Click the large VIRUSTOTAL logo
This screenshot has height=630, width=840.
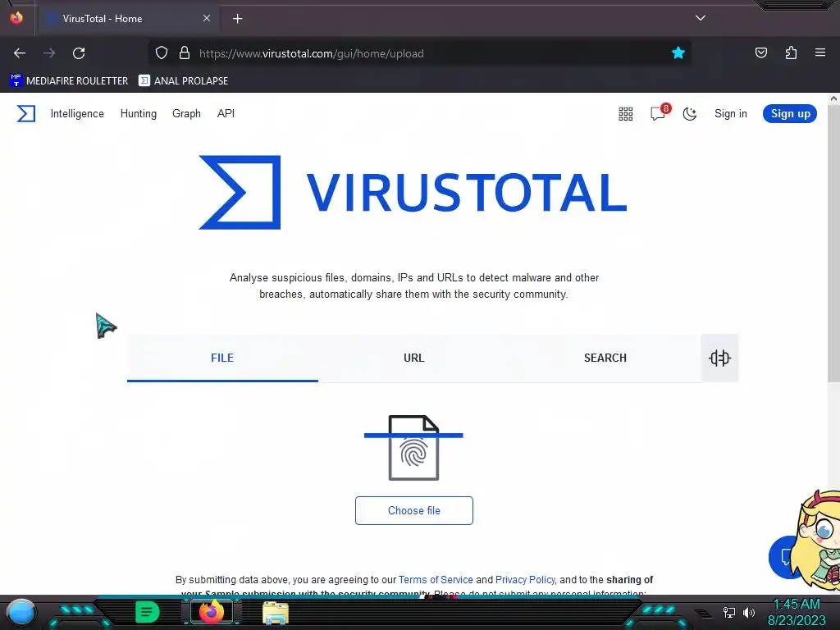coord(413,192)
